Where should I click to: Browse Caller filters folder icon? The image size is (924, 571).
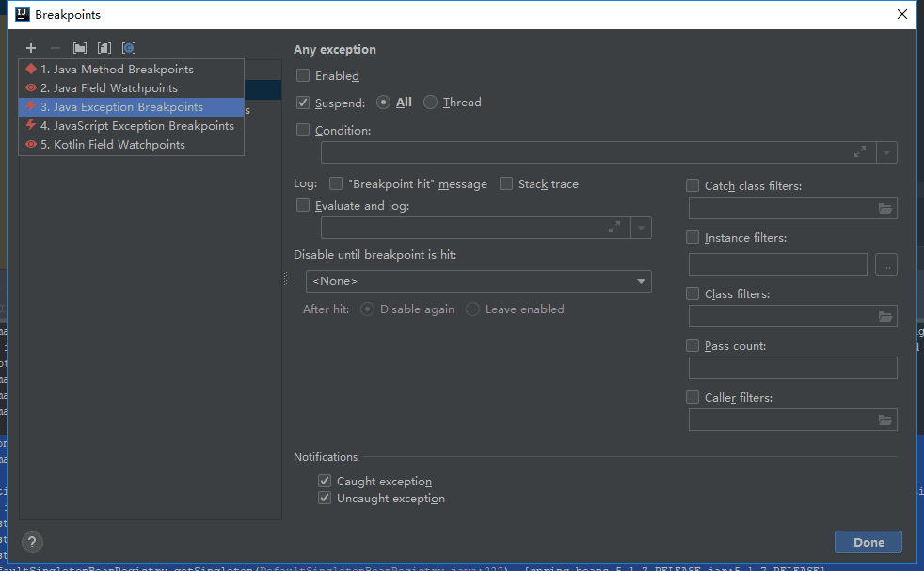(x=884, y=420)
